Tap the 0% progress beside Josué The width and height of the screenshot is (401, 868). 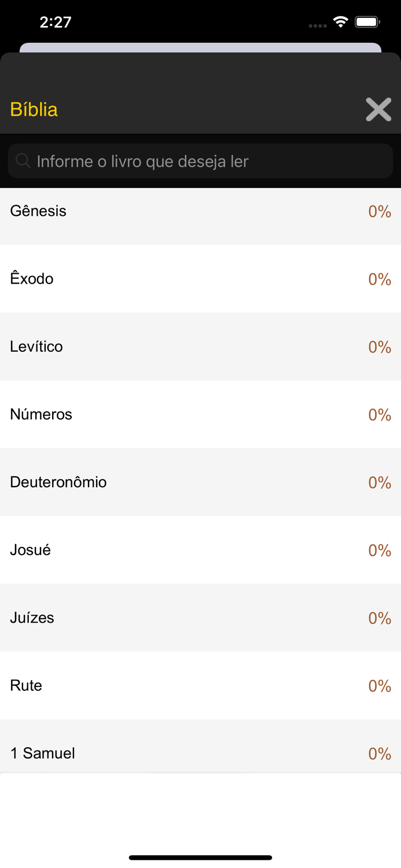[x=380, y=550]
